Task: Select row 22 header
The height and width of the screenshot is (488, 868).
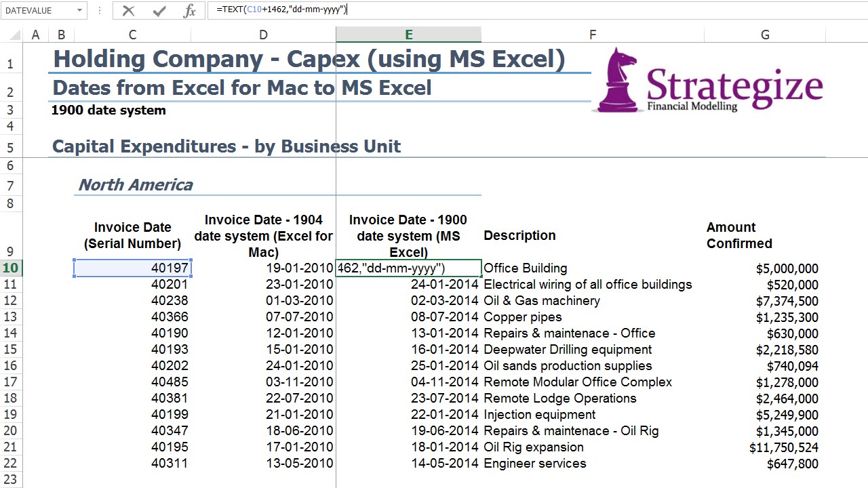Action: (11, 464)
